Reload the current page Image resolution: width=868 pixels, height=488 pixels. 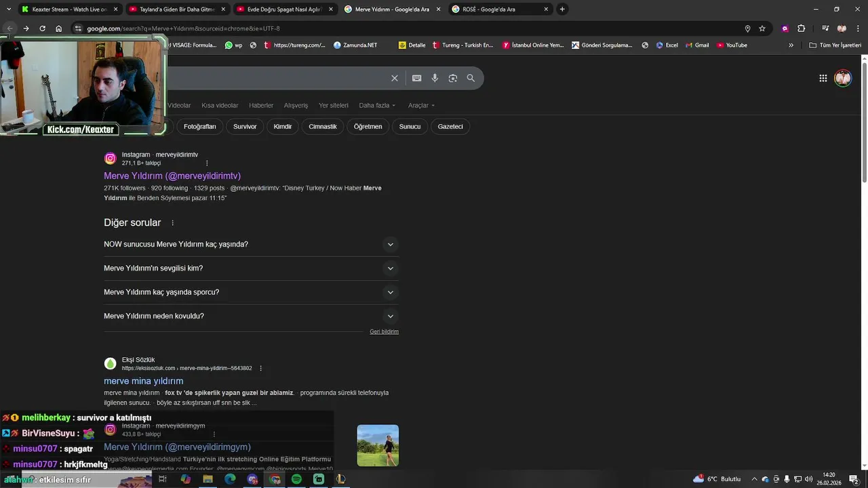pyautogui.click(x=42, y=28)
